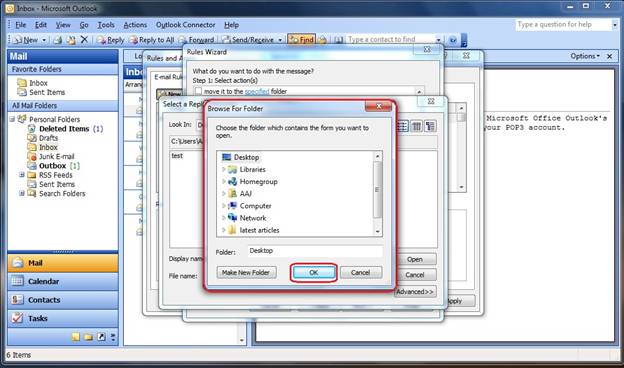Click the Make New Folder button
This screenshot has height=368, width=624.
tap(246, 273)
